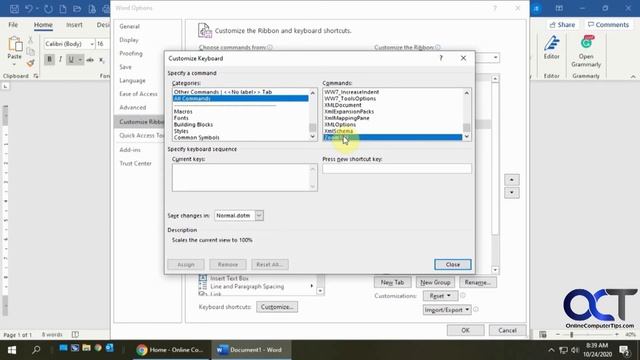Click the down arrow of Commands list scrollbar
The height and width of the screenshot is (360, 640).
(467, 137)
